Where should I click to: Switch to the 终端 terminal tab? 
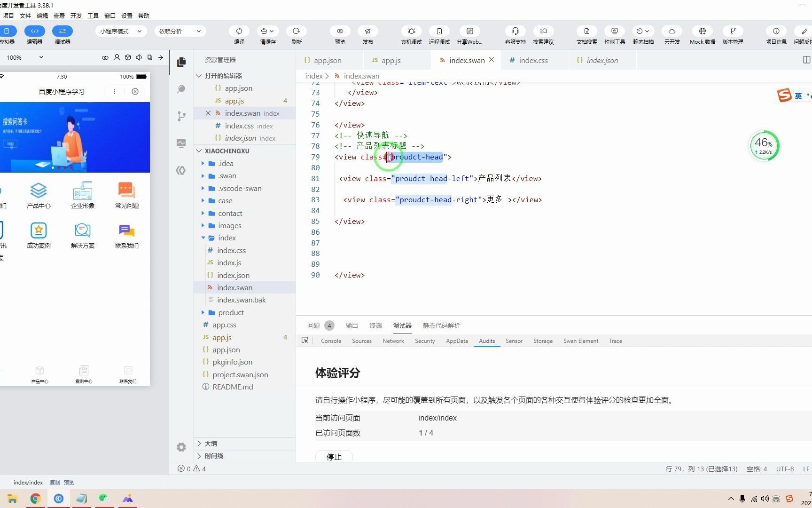[375, 325]
